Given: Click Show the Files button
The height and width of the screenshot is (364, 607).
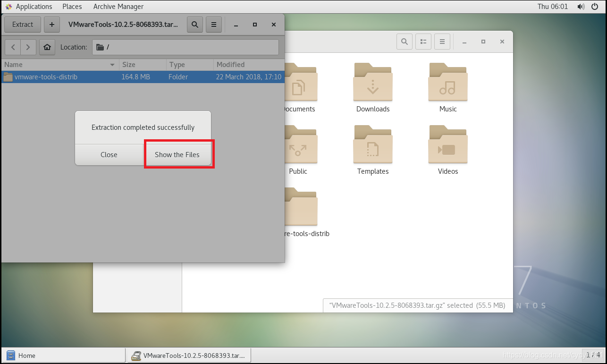Looking at the screenshot, I should coord(177,155).
